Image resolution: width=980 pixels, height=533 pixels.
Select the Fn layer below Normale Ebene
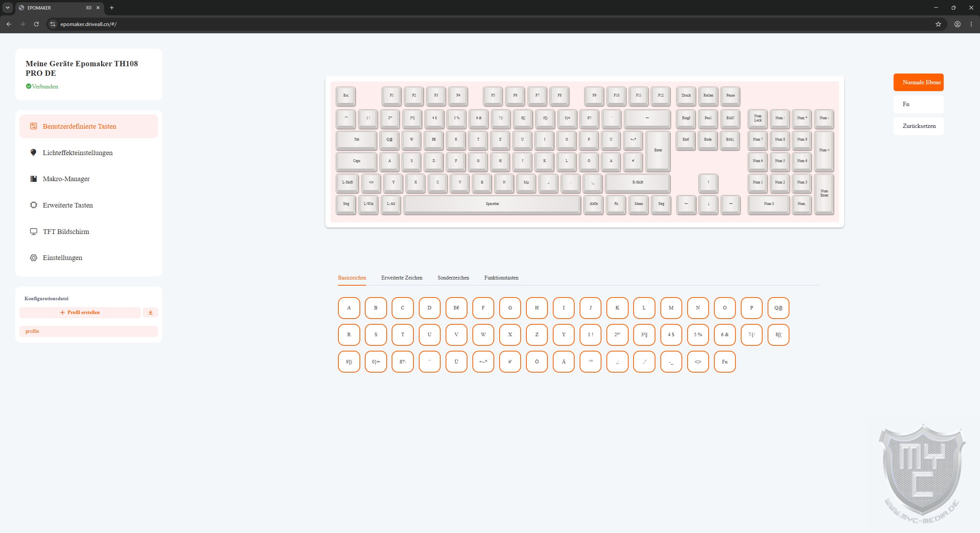point(918,104)
